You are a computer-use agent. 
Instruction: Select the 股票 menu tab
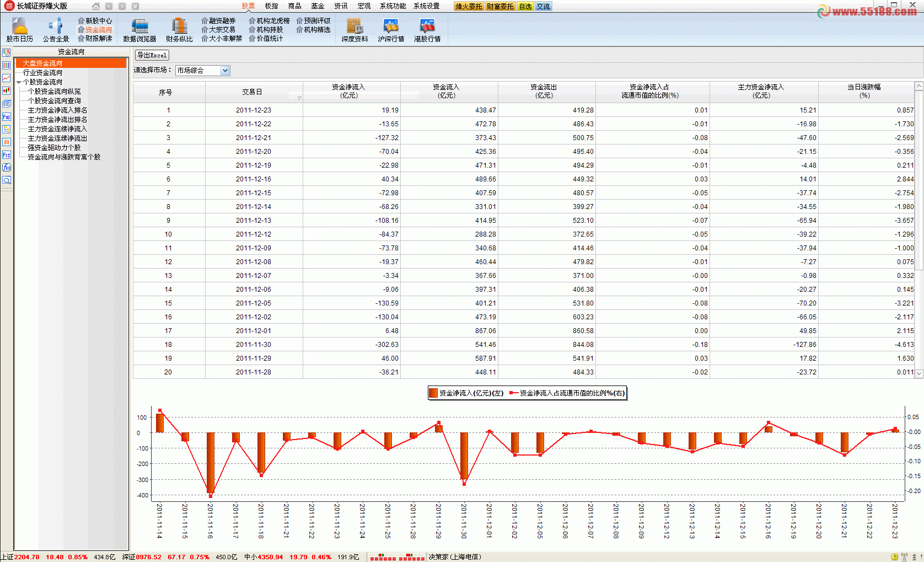pos(248,6)
